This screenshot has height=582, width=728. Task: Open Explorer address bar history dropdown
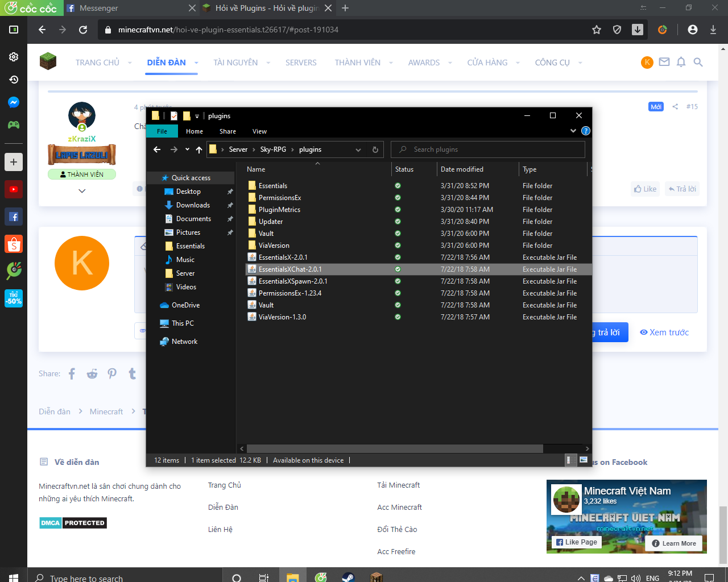click(358, 149)
